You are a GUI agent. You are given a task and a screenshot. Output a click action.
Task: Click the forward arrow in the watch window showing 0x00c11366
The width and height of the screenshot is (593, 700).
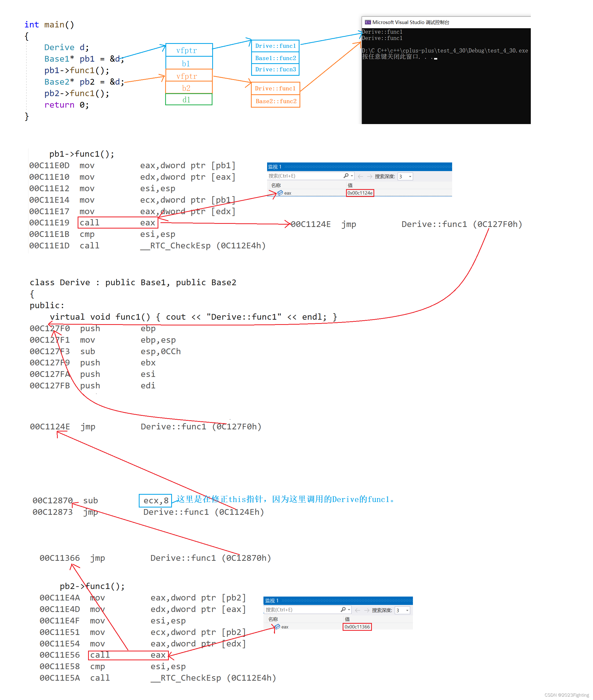pos(366,610)
